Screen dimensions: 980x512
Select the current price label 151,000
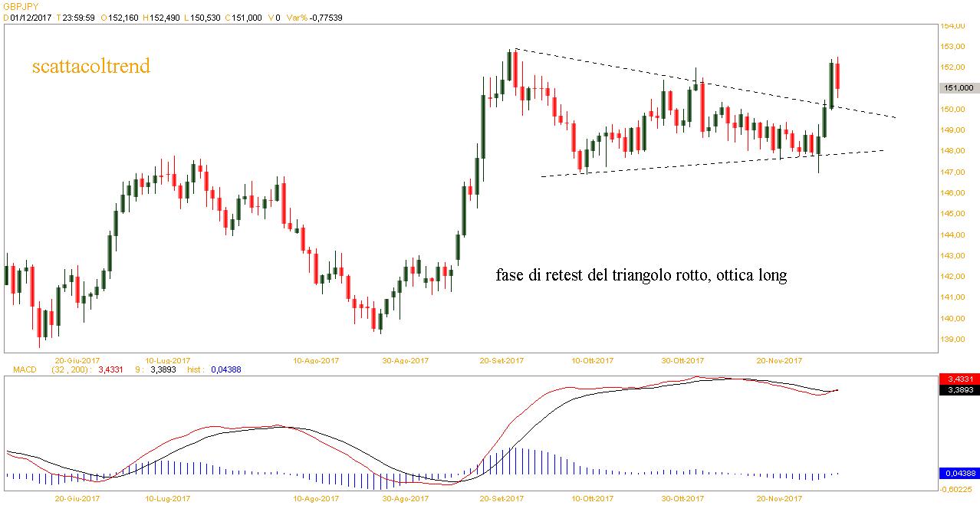[x=959, y=88]
